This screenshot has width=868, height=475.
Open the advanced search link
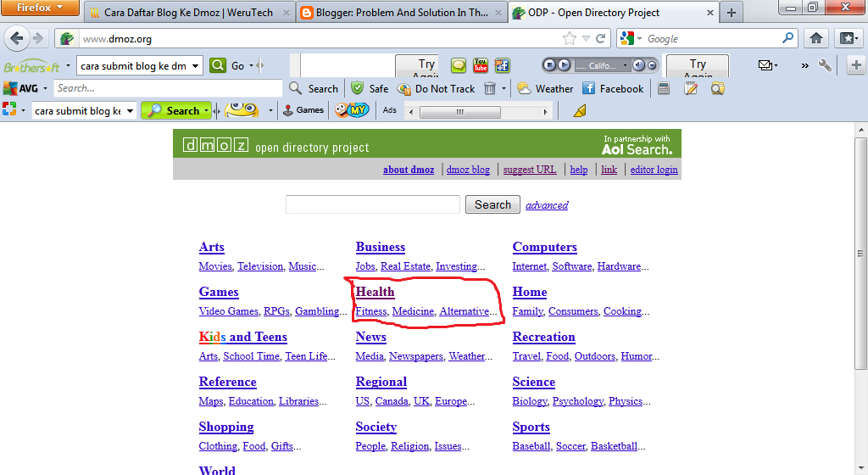click(547, 205)
